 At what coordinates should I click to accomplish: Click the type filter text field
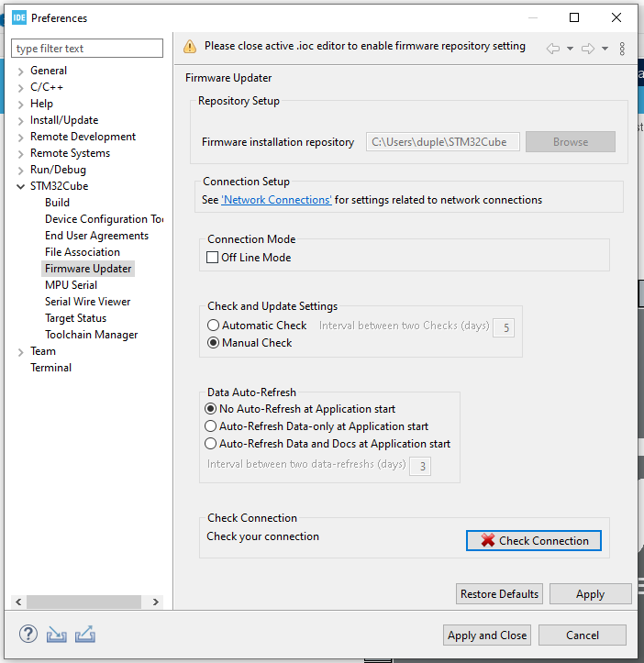87,49
